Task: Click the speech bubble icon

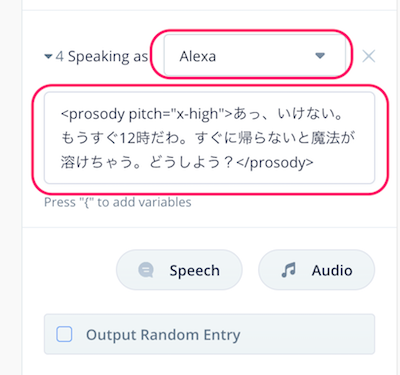Action: 146,270
